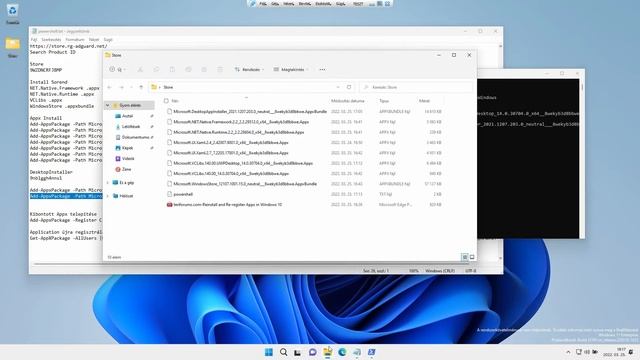
Task: Open Videók in sidebar
Action: point(128,159)
